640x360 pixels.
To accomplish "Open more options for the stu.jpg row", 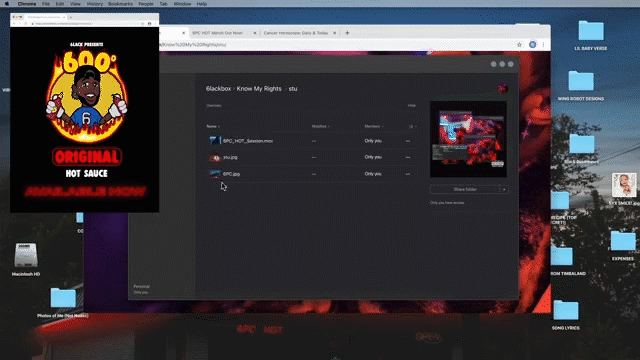I will click(x=408, y=157).
